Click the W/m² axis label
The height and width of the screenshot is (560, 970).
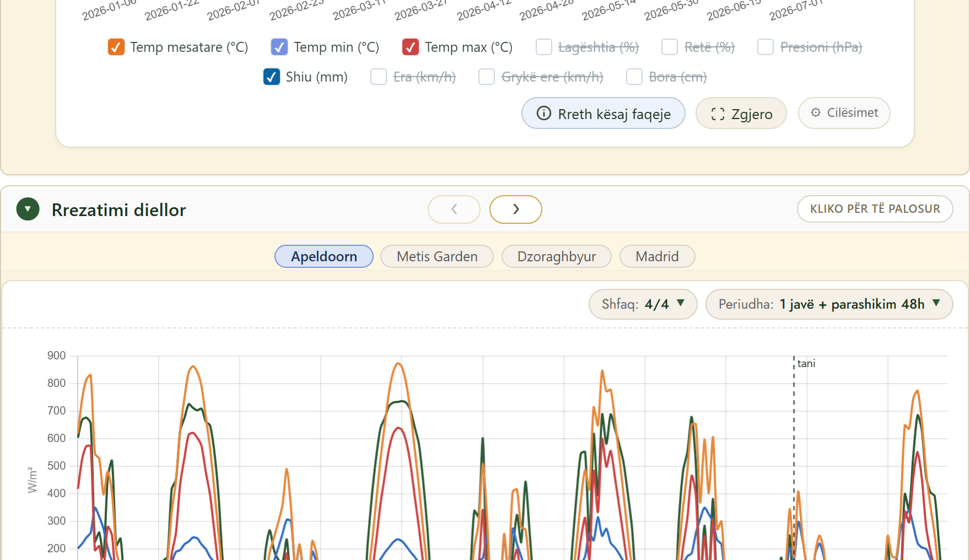click(x=33, y=480)
